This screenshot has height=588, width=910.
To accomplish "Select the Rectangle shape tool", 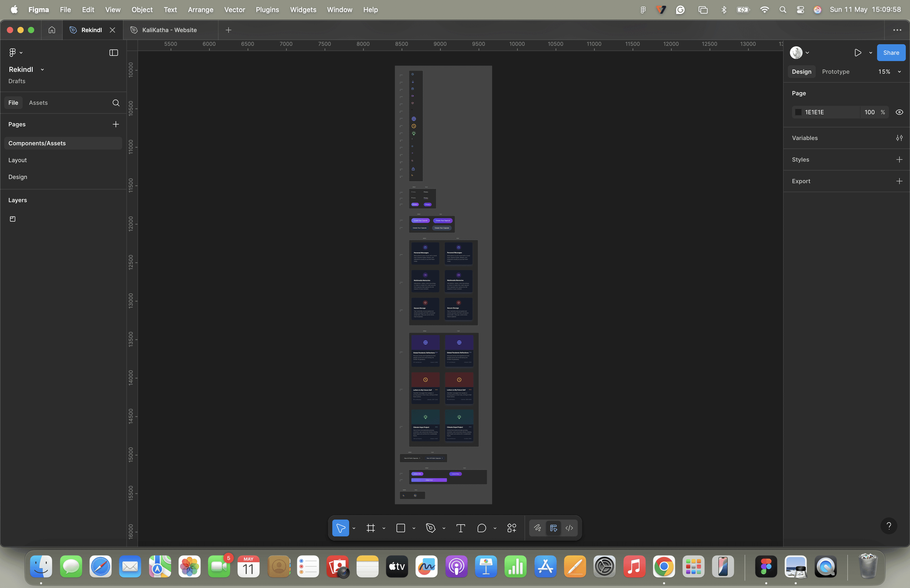I will click(400, 528).
